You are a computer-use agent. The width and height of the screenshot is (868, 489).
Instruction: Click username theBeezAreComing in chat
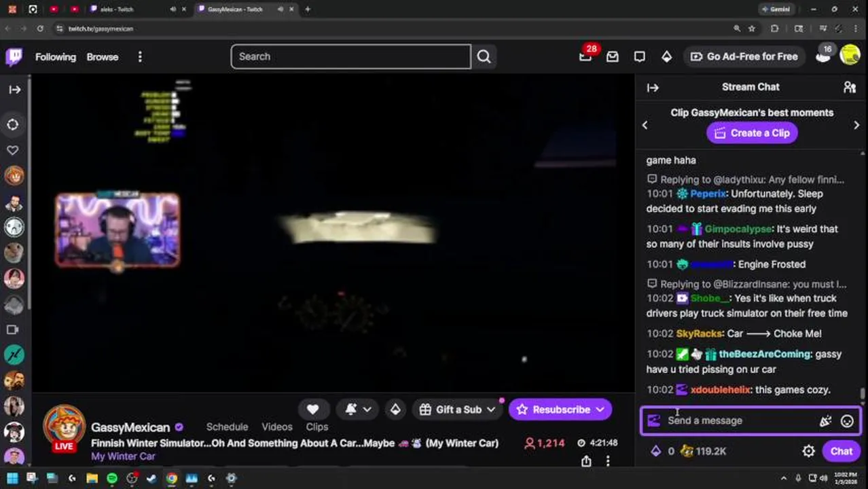[x=765, y=354]
